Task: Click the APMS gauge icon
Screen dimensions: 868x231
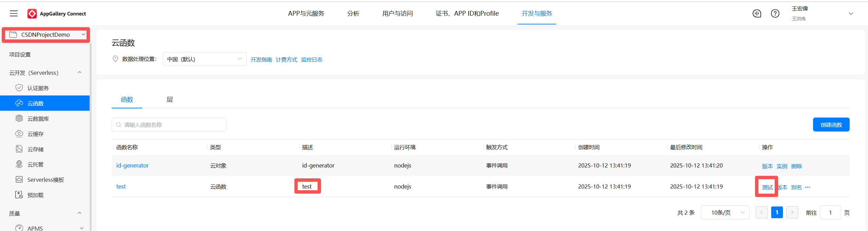Action: tap(19, 228)
